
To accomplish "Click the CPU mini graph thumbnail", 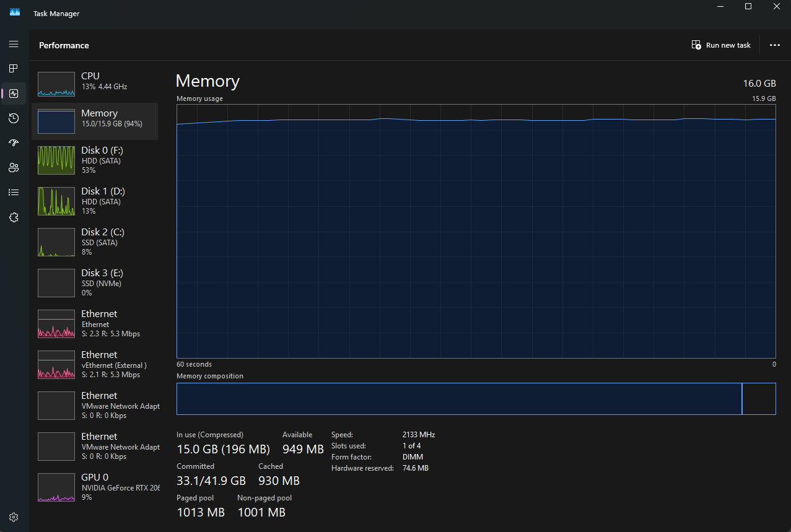I will 56,84.
